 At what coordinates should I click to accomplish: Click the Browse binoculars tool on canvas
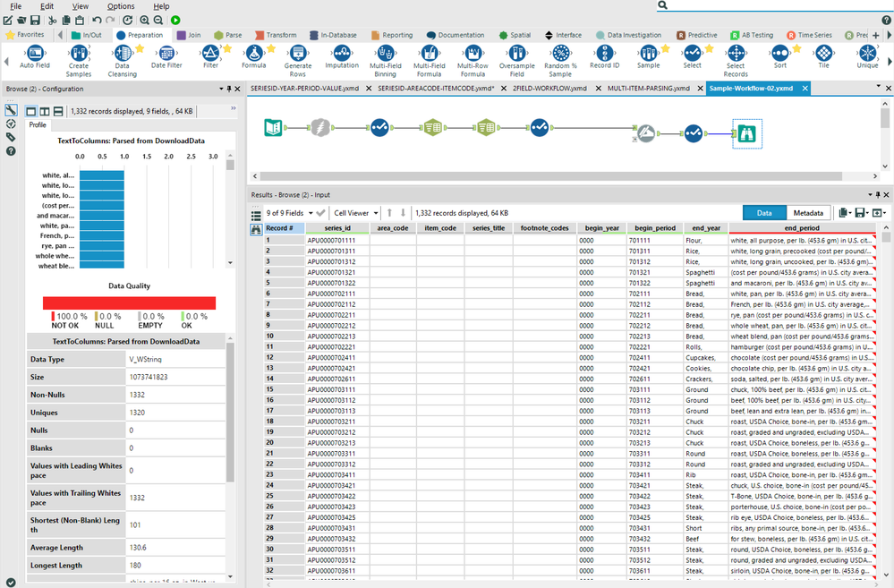point(746,133)
